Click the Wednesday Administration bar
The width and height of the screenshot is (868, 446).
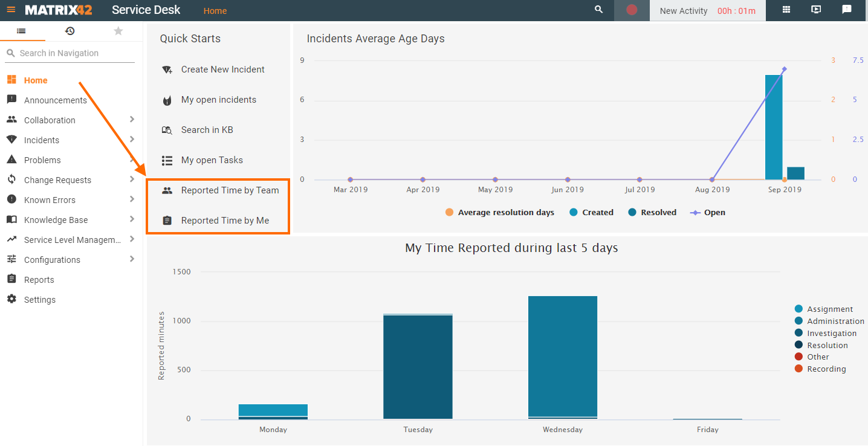tap(562, 357)
